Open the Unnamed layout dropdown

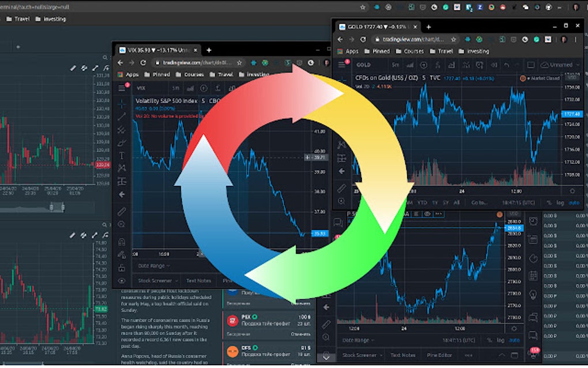coord(557,65)
